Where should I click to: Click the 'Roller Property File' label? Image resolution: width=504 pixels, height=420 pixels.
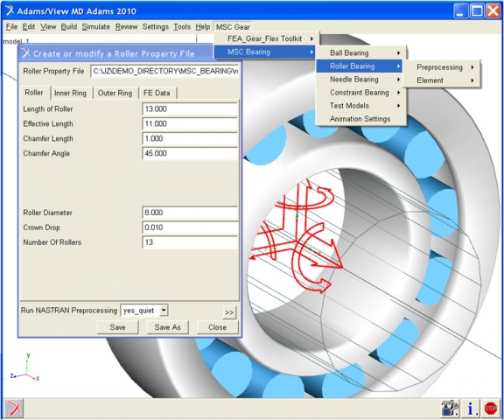53,71
